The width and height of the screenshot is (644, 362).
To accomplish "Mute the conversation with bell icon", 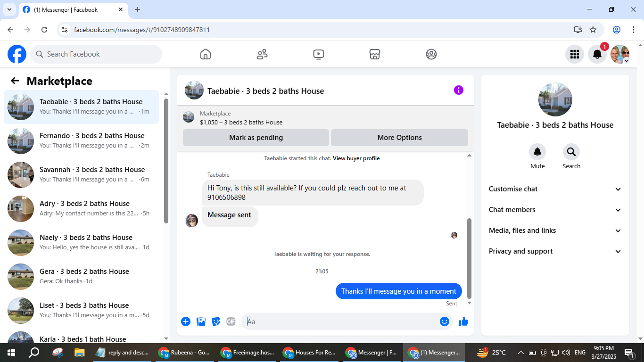I will tap(537, 152).
